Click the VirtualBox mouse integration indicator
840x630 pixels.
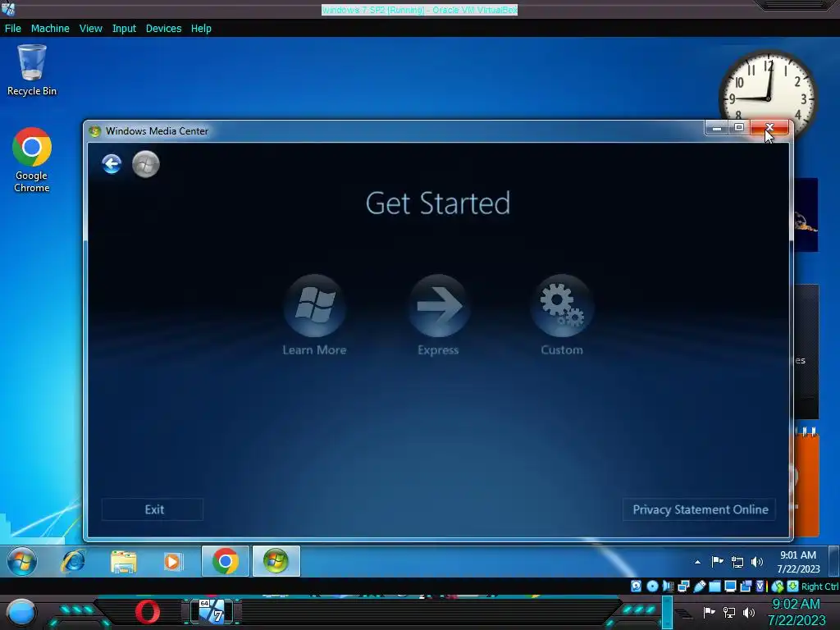(778, 586)
